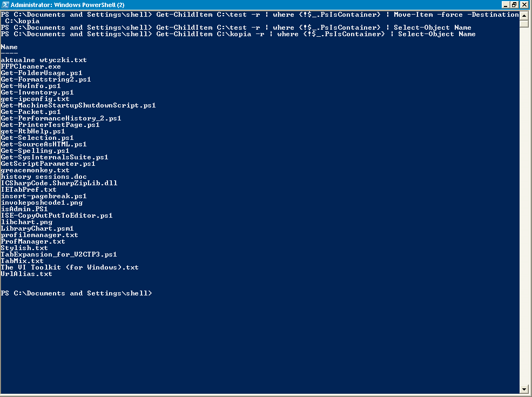Click the 'Name' column header in output

[9, 47]
